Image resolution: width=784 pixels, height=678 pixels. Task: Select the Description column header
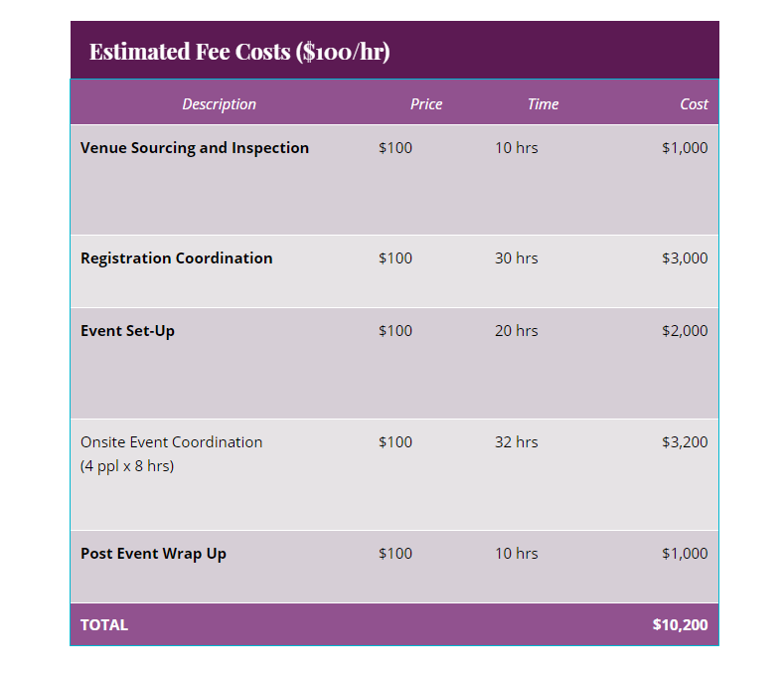click(x=219, y=104)
